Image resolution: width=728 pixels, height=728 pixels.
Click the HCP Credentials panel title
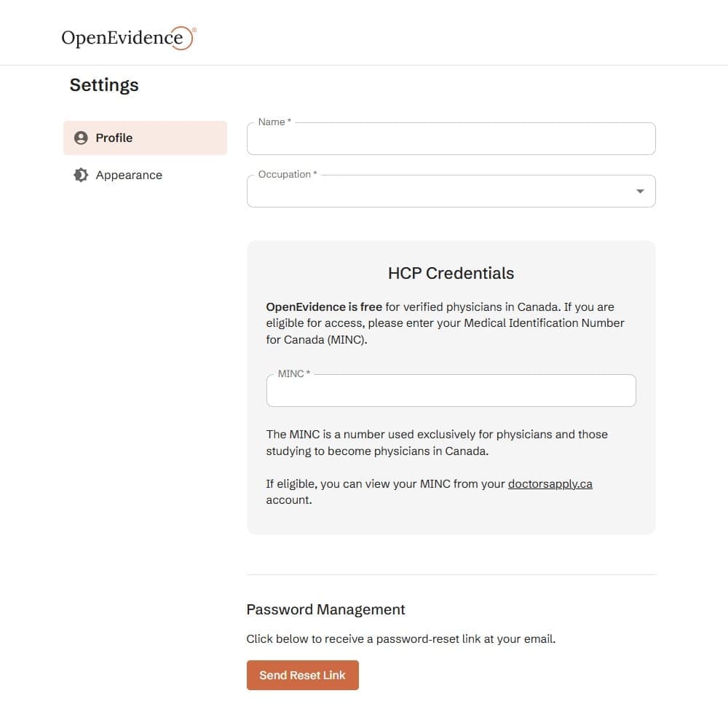[x=450, y=273]
